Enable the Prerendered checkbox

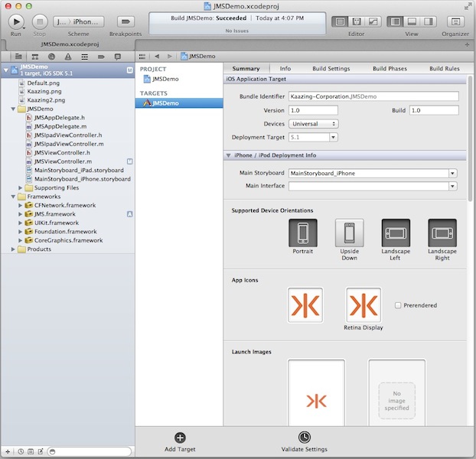pyautogui.click(x=398, y=305)
